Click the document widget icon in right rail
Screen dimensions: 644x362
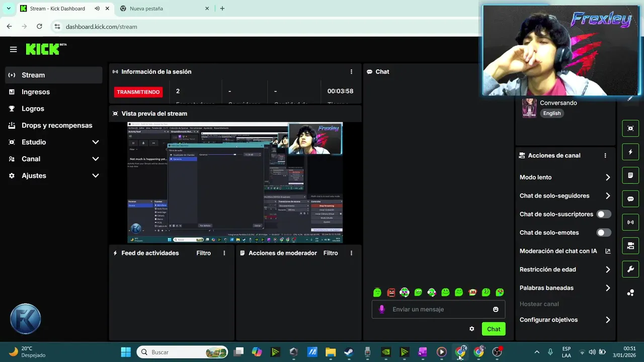(630, 175)
